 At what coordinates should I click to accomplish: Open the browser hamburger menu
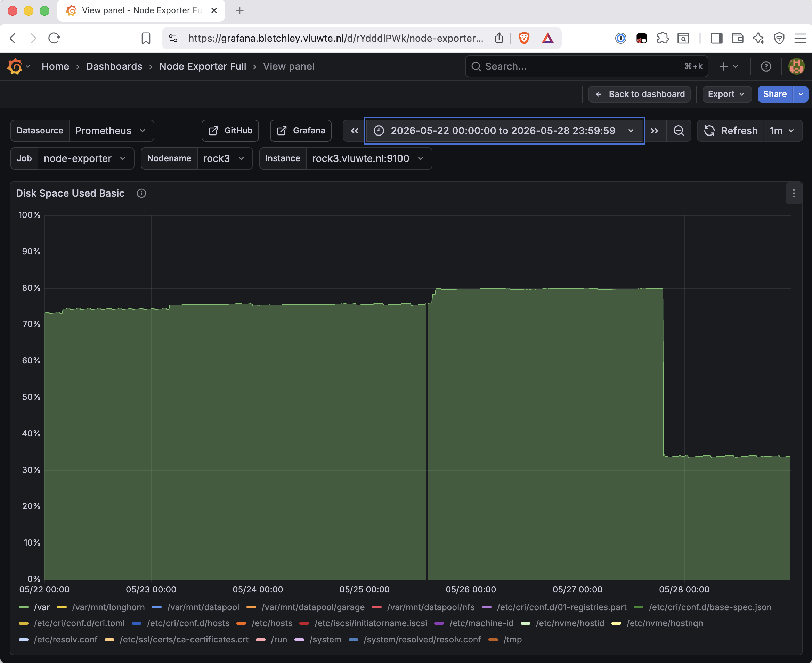tap(800, 38)
